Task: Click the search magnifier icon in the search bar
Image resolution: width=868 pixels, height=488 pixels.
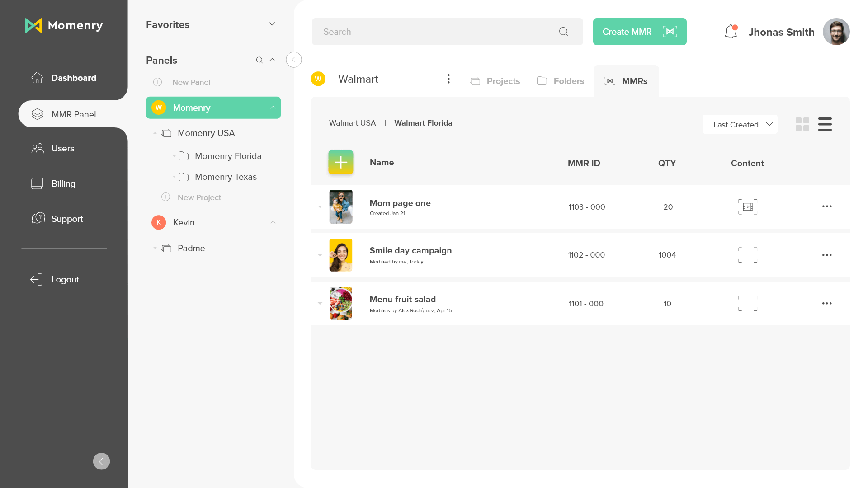Action: tap(563, 32)
